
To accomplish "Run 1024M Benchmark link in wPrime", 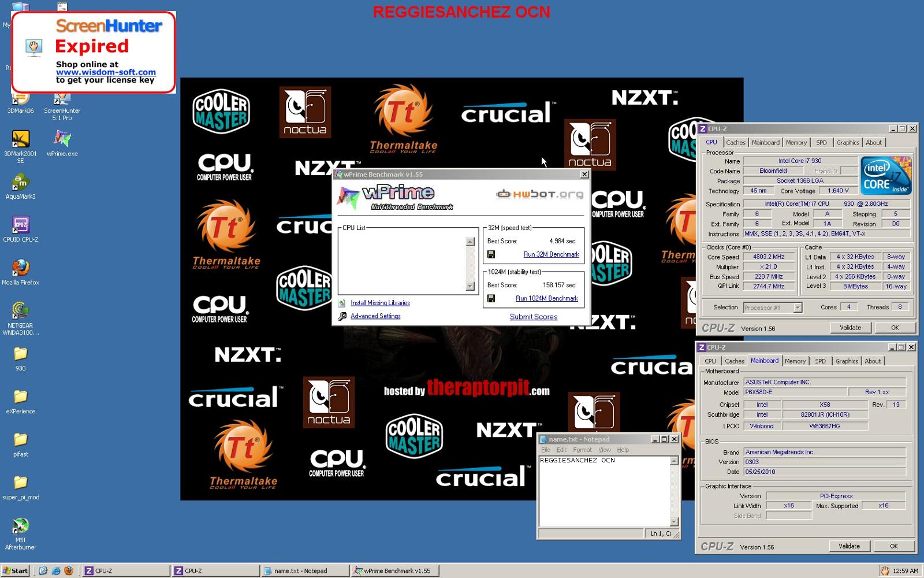I will click(546, 298).
